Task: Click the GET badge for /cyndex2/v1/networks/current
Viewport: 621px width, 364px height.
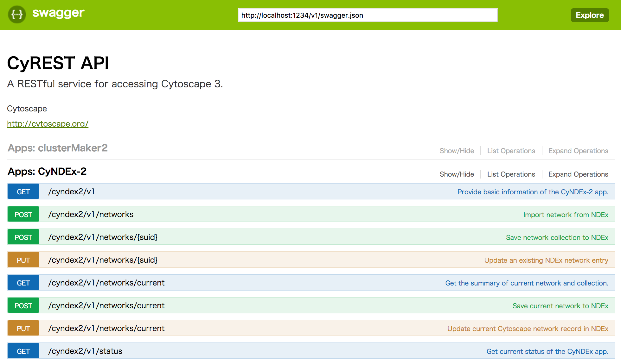Action: [23, 283]
